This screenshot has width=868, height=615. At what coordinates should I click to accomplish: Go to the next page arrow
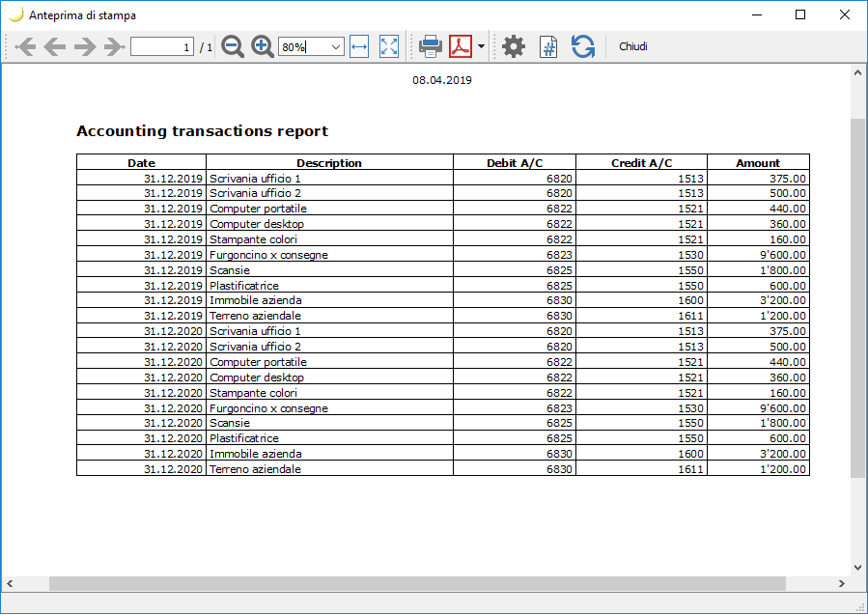[x=85, y=46]
